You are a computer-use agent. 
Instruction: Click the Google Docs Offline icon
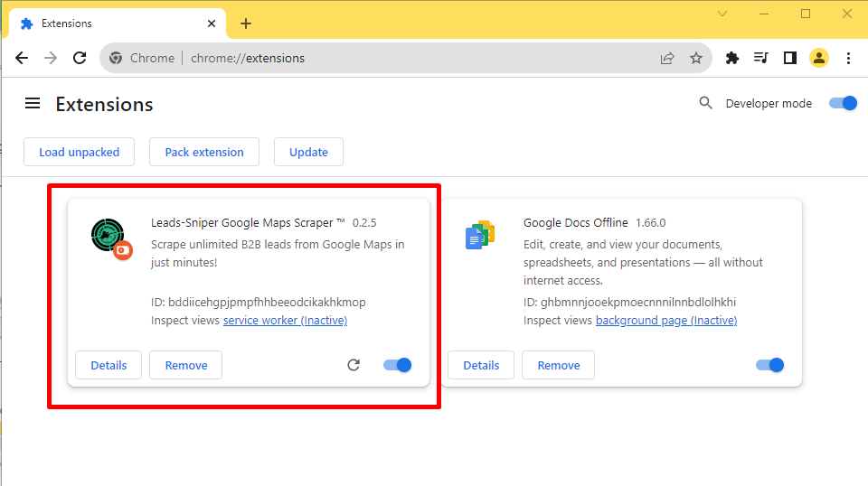click(x=480, y=235)
